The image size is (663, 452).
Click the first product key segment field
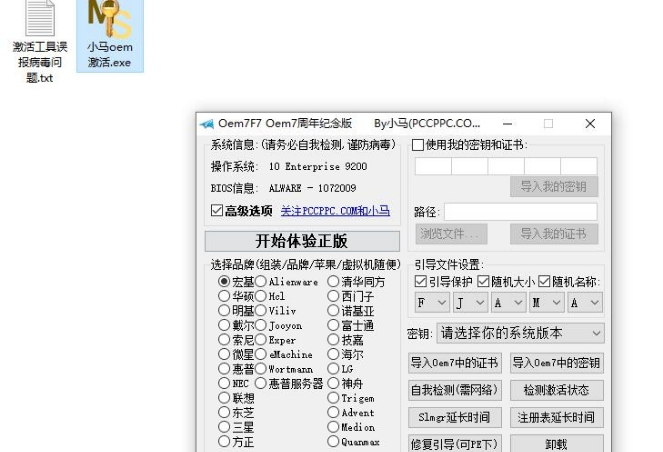[433, 166]
